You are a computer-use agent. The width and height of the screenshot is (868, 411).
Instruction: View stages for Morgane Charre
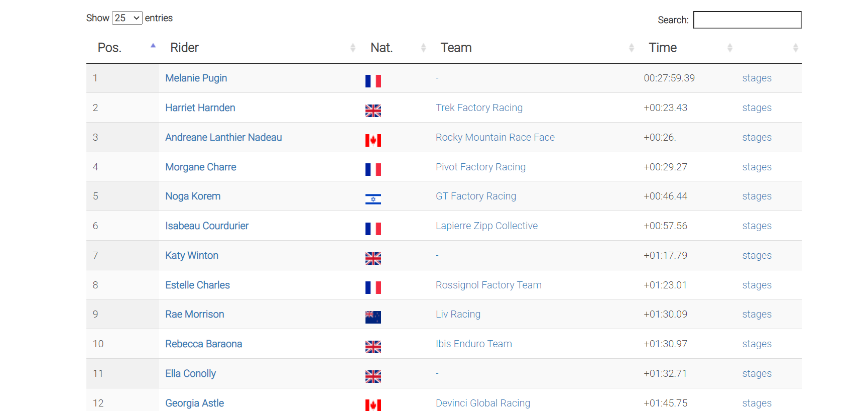pos(757,167)
